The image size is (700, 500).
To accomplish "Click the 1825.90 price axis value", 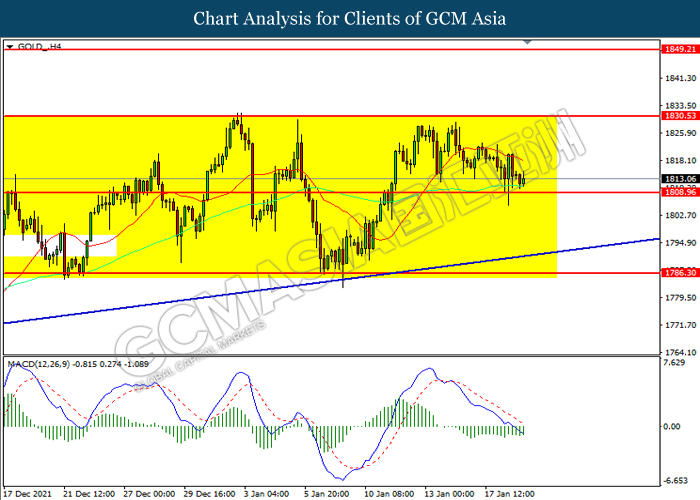I will click(680, 133).
